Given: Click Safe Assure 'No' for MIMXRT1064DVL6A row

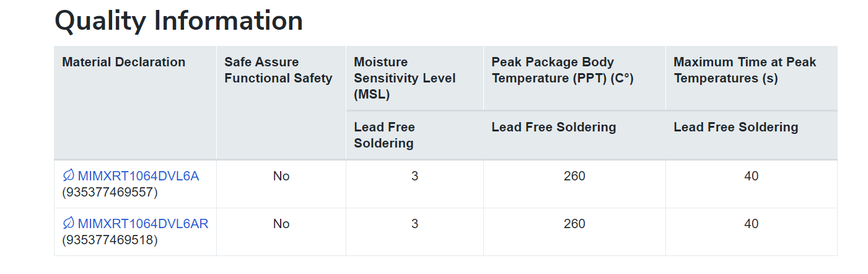Looking at the screenshot, I should point(281,176).
